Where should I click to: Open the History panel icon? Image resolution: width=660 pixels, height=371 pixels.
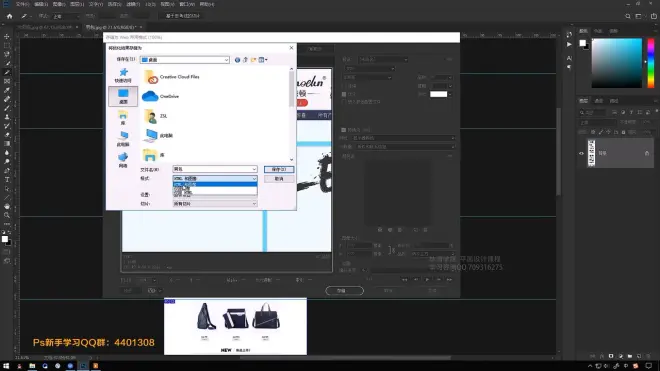pos(569,35)
